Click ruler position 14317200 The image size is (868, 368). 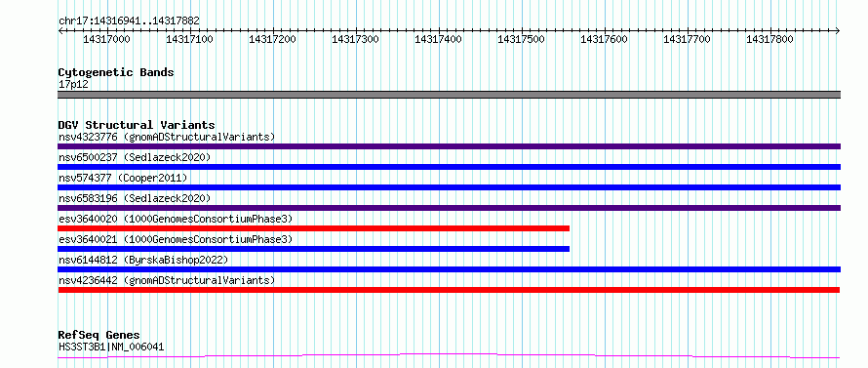point(273,39)
